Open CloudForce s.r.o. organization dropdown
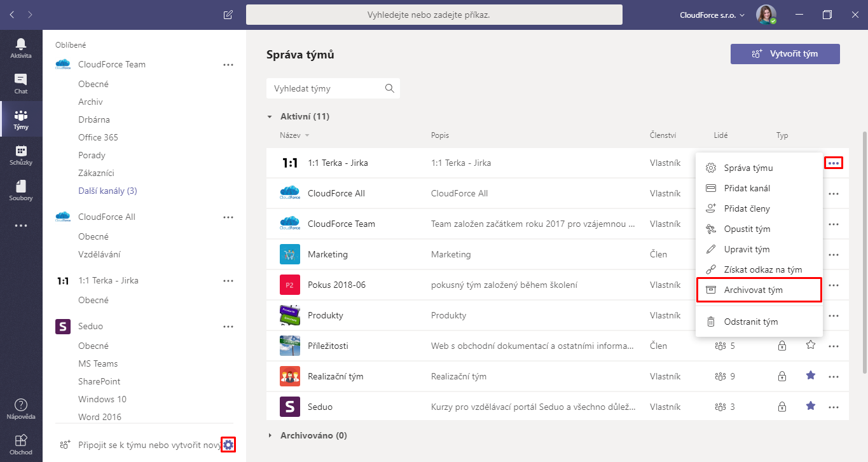 pos(712,15)
